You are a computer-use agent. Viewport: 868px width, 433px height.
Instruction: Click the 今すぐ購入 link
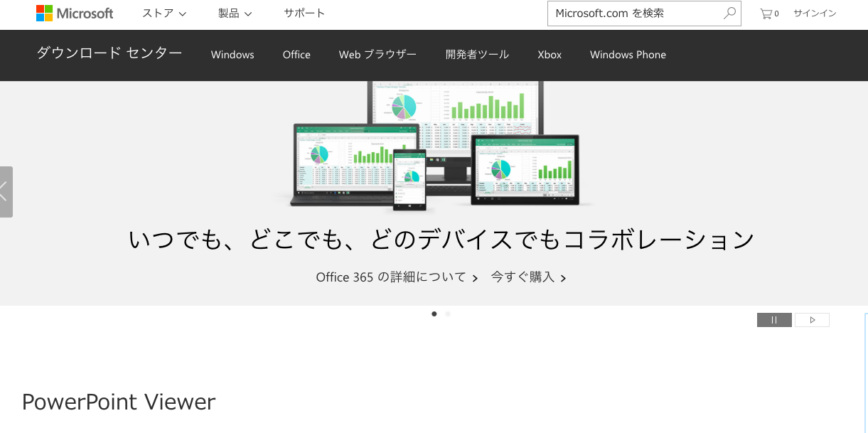(x=528, y=277)
